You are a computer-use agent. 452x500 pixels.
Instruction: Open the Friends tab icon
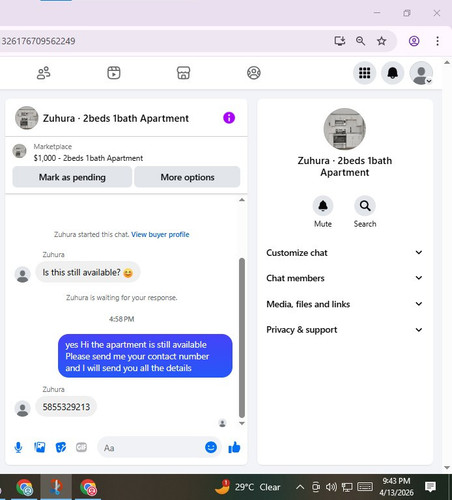43,73
